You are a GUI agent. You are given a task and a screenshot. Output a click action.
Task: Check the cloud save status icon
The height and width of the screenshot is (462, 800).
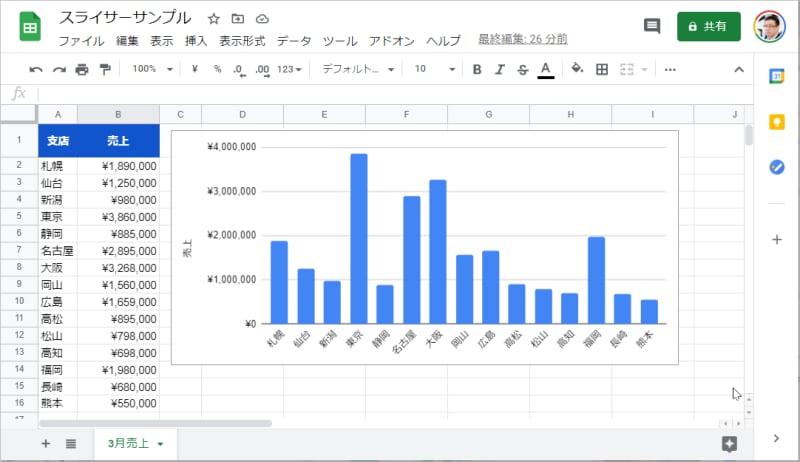point(262,19)
